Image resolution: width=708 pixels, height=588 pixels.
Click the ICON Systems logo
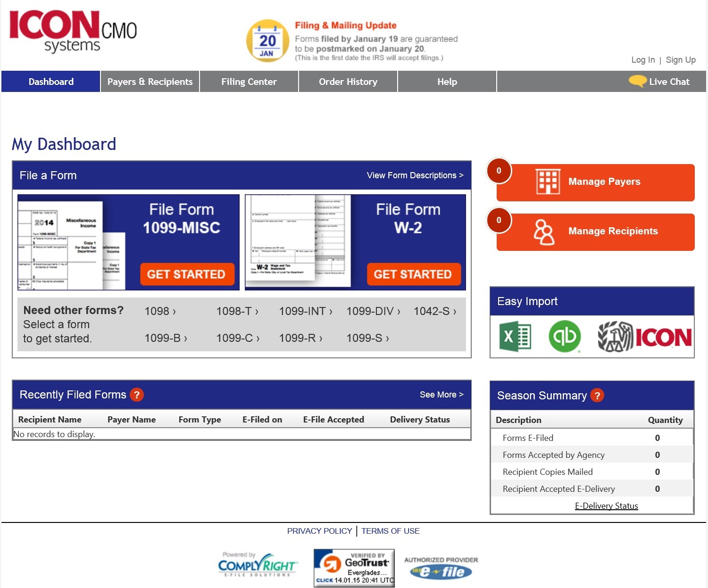coord(72,32)
